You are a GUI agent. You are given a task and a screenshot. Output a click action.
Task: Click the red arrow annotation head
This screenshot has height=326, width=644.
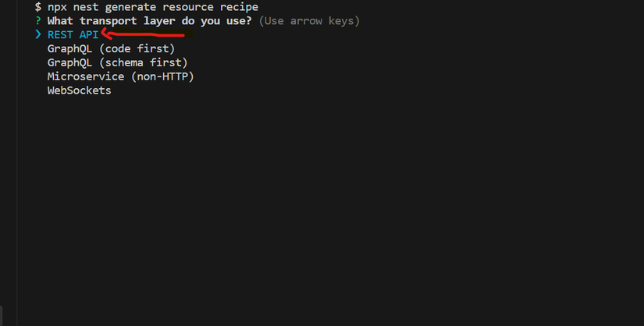[106, 34]
